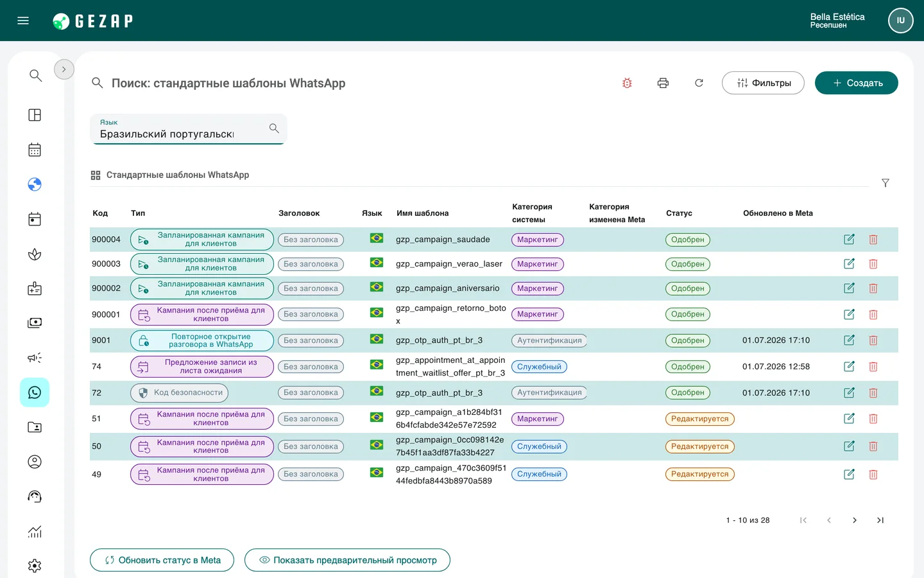Screen dimensions: 924x578
Task: Open the Фильтры filters panel
Action: pos(763,83)
